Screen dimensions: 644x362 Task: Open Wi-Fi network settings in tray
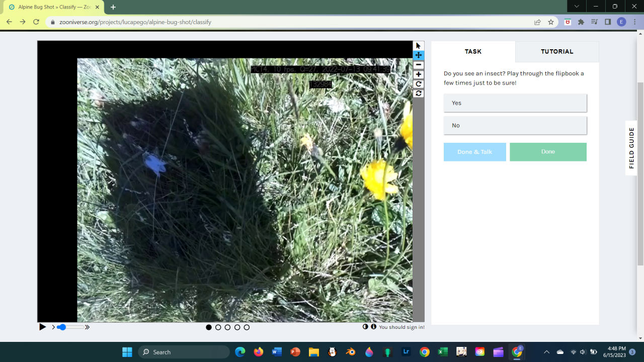574,352
